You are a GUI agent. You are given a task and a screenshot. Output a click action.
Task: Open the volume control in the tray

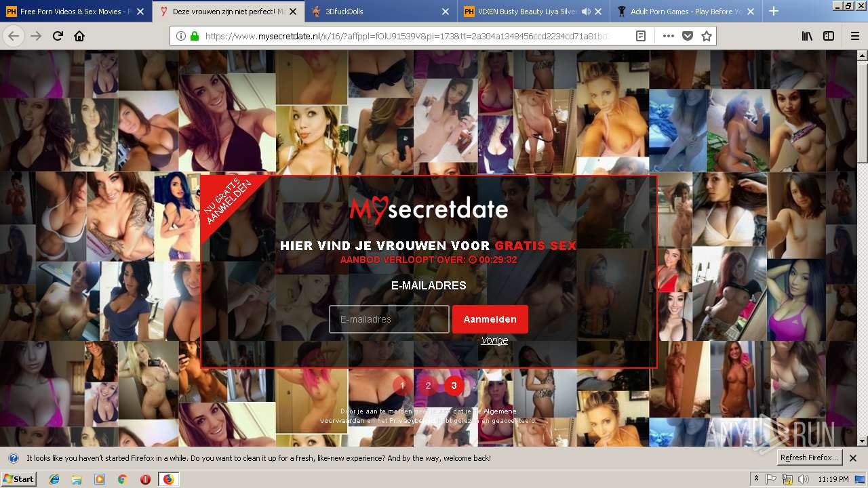(803, 479)
